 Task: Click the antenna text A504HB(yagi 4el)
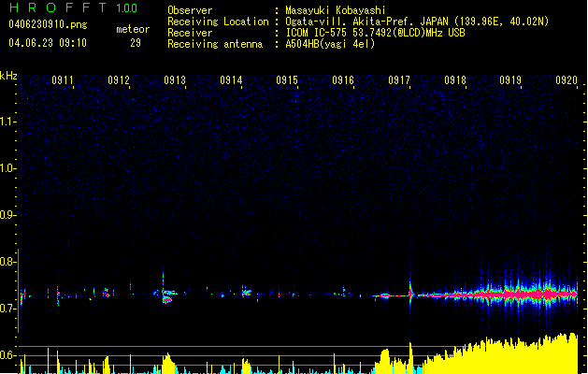[330, 44]
